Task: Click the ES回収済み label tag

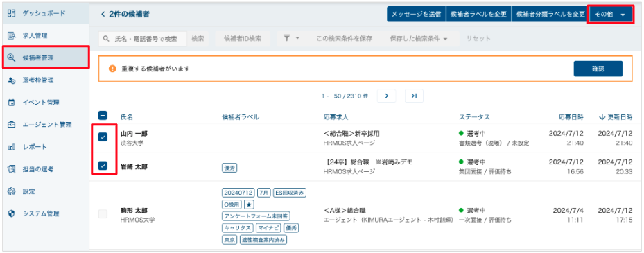Action: (x=290, y=192)
